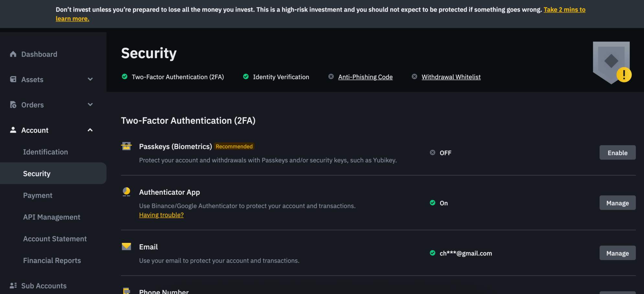
Task: Expand the Orders menu chevron
Action: point(90,104)
